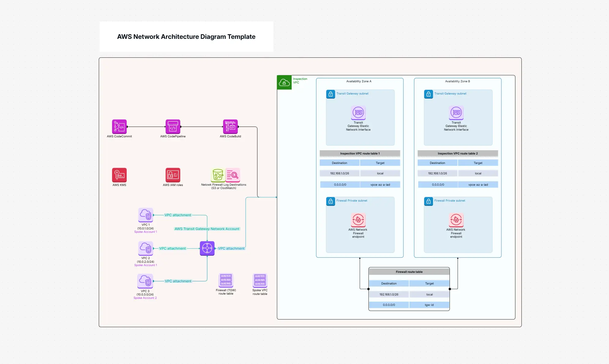609x364 pixels.
Task: Click the Firewall Private subnet label in Zone A
Action: click(352, 201)
